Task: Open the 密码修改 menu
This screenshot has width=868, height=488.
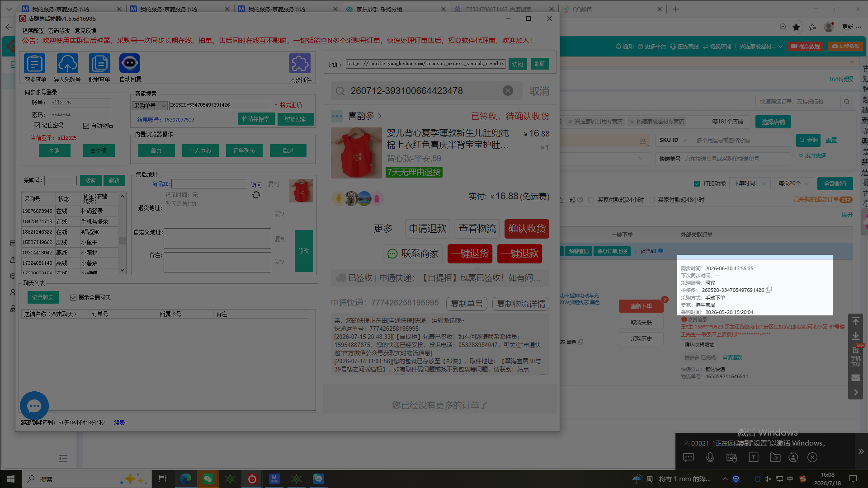Action: (x=59, y=31)
